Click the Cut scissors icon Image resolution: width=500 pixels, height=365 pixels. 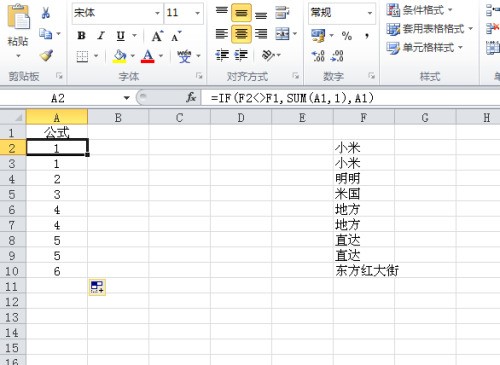tap(46, 13)
